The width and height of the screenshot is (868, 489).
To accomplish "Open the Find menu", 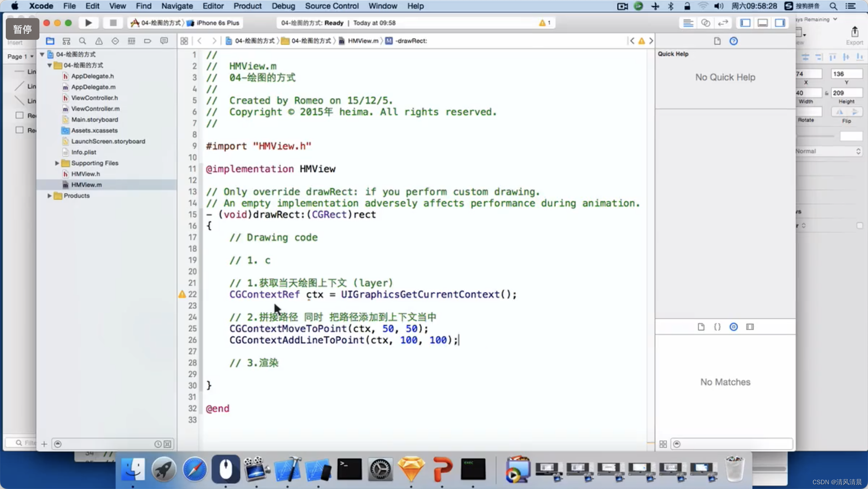I will click(144, 6).
